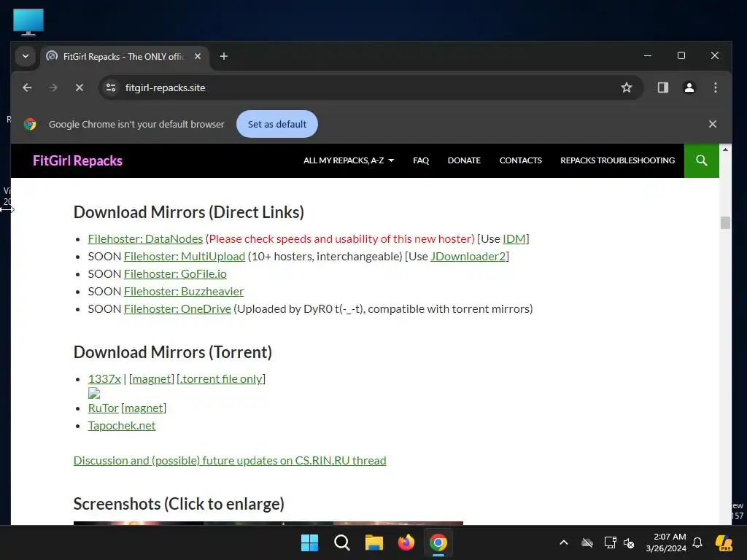Go back to previous page in Chrome

pos(27,87)
